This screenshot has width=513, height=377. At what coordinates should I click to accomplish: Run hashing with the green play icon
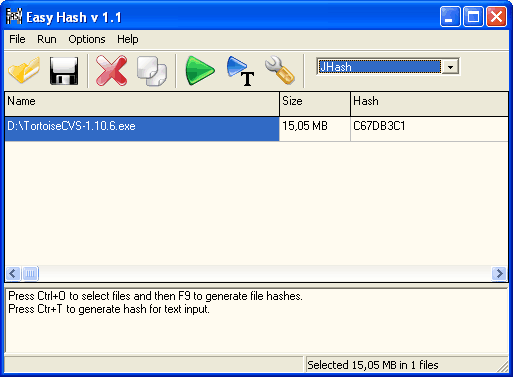pos(200,70)
